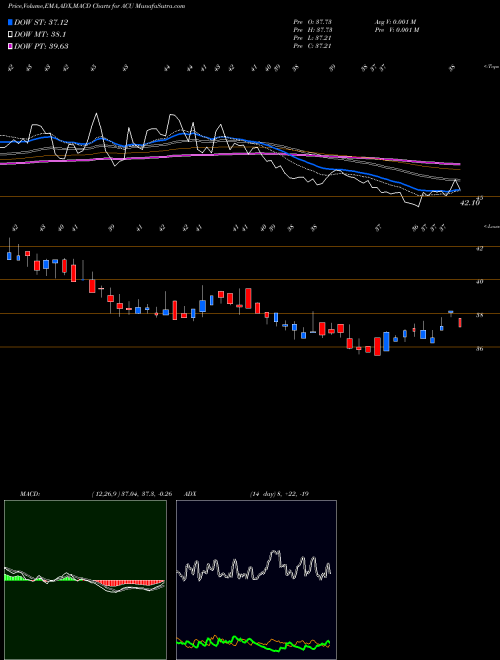Click the 38 price axis label
The image size is (500, 660).
479,315
